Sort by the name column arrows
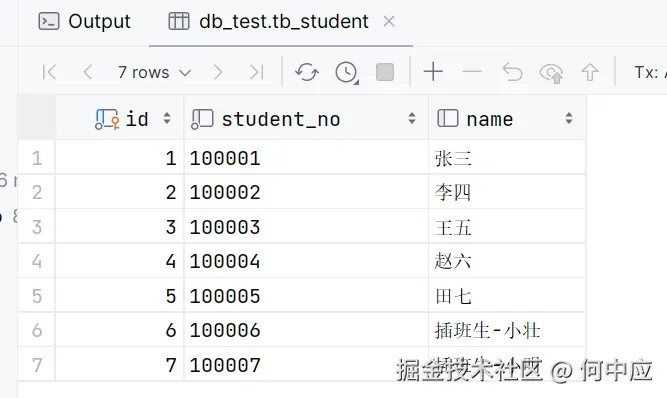The image size is (667, 398). (569, 118)
